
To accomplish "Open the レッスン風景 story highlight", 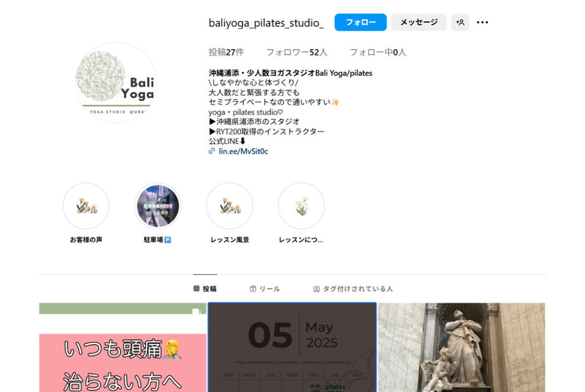I will point(230,205).
